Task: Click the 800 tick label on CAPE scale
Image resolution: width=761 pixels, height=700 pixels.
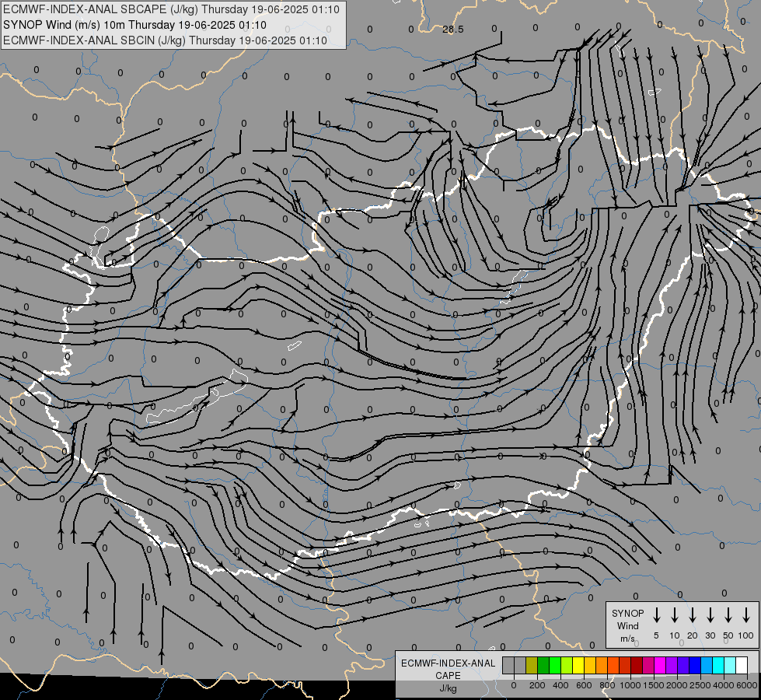Action: pos(607,685)
